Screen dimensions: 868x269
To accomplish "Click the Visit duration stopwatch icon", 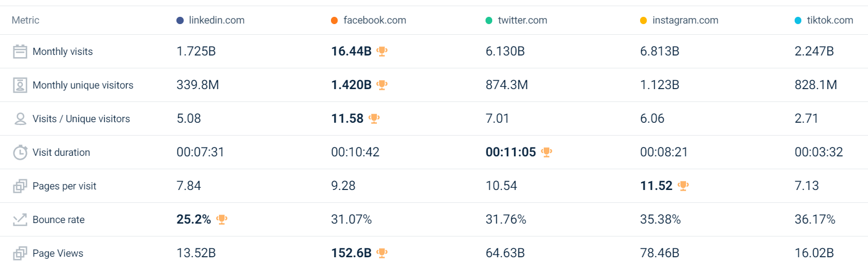I will 20,152.
